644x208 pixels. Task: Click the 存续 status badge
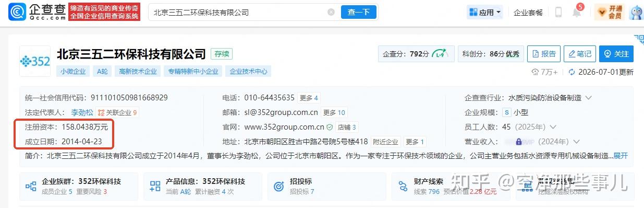pos(222,54)
